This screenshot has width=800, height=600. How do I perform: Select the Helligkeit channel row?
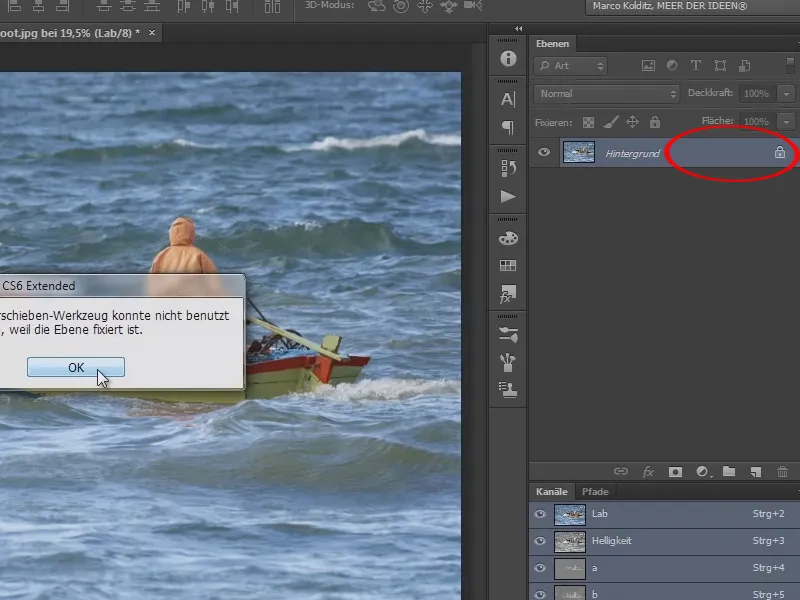click(664, 541)
